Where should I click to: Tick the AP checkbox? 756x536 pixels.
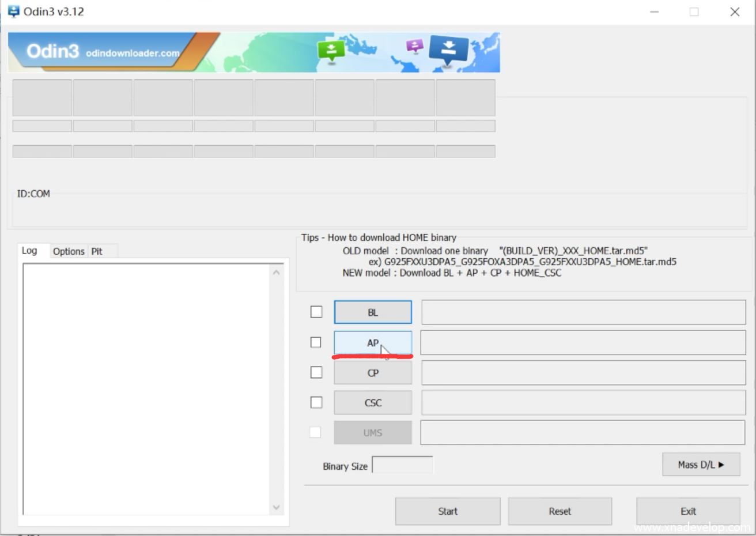click(316, 342)
